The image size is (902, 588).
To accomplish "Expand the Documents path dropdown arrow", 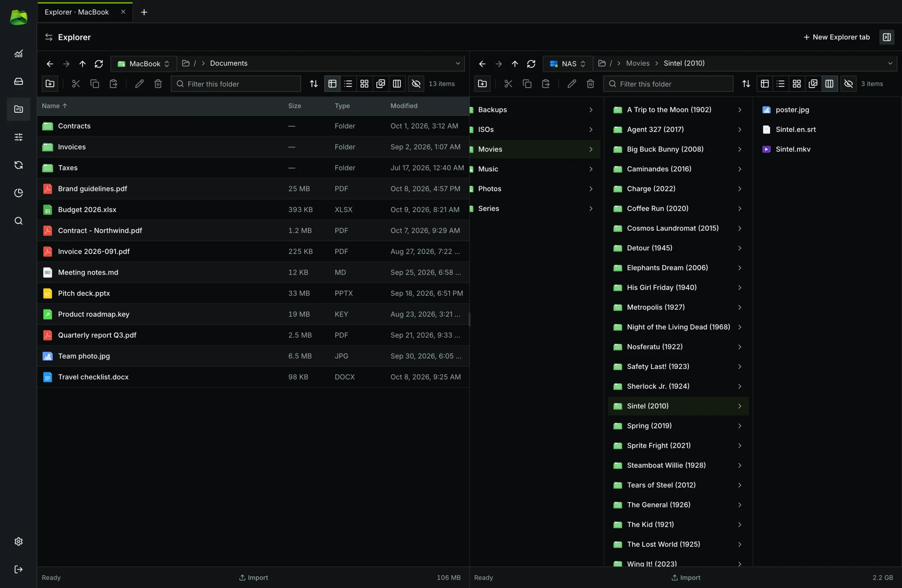I will coord(458,63).
